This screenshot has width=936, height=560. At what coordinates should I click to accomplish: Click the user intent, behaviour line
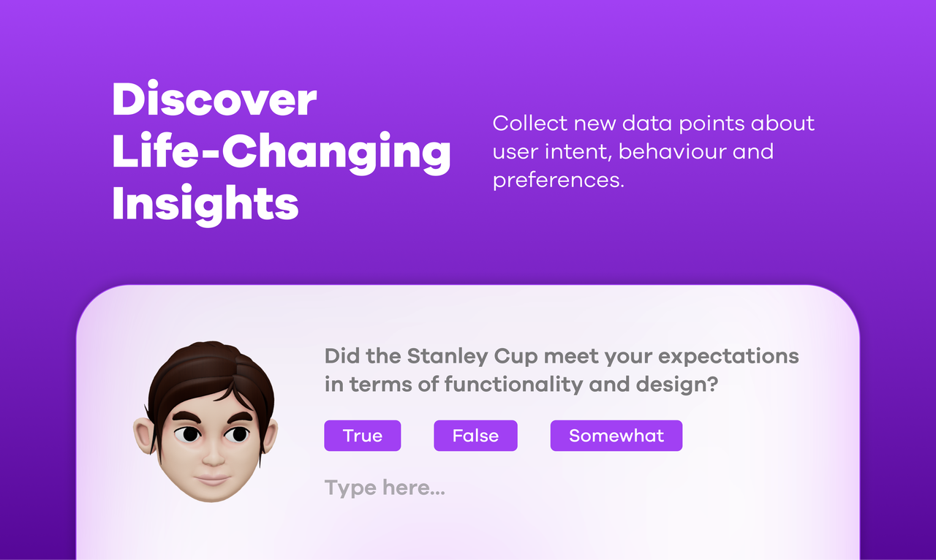pos(633,151)
